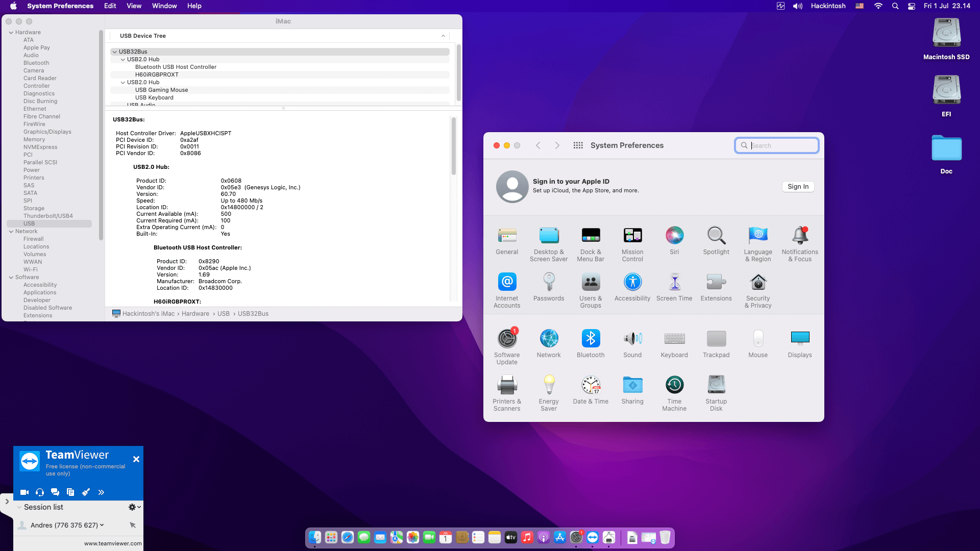Open Extensions preferences pane
This screenshot has height=551, width=980.
tap(716, 287)
